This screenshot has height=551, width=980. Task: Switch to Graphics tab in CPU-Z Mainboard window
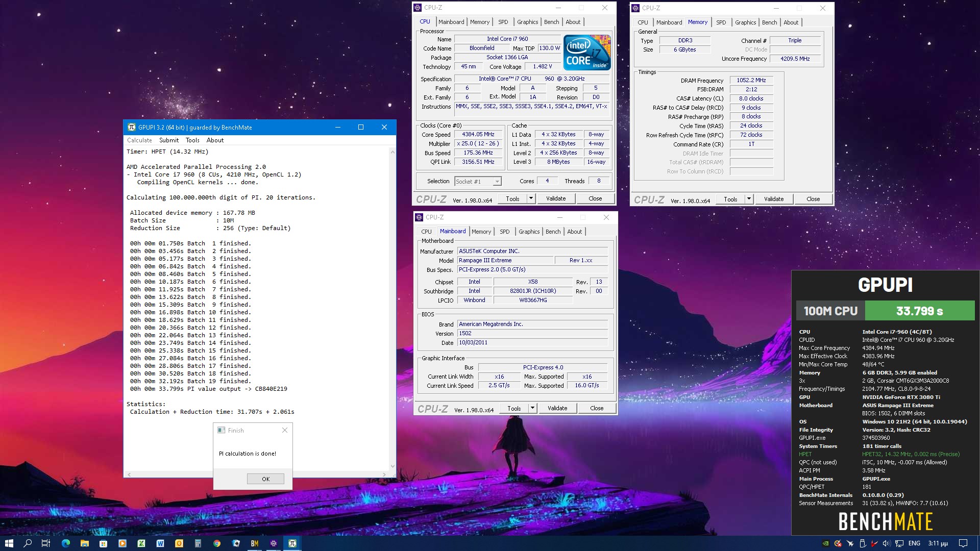[529, 232]
